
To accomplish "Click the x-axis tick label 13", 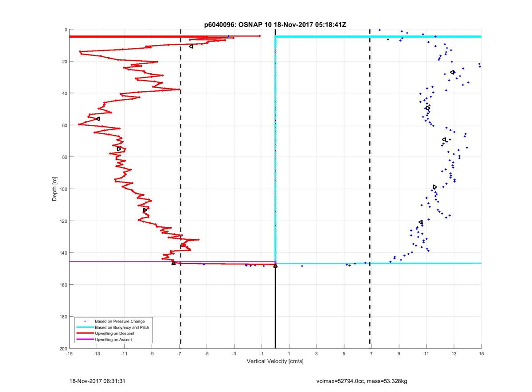I will point(454,353).
